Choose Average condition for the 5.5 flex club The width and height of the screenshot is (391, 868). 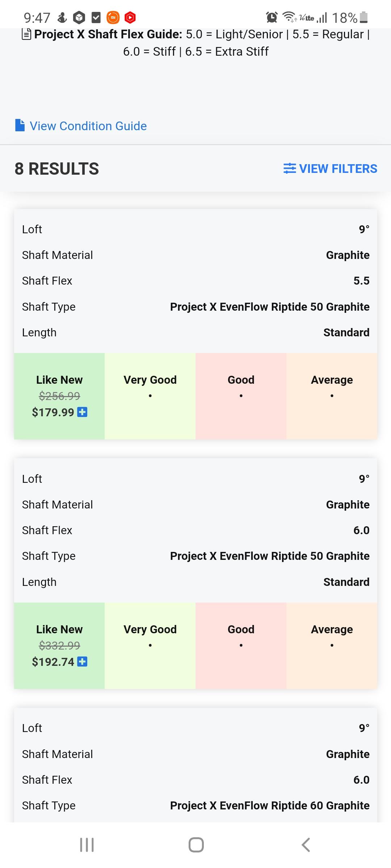pos(332,396)
